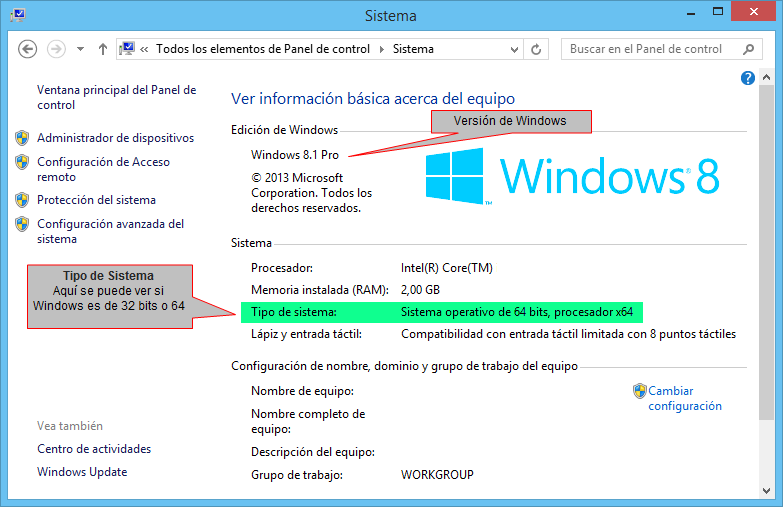
Task: Click the Lápiz y entrada táctil label
Action: [306, 334]
